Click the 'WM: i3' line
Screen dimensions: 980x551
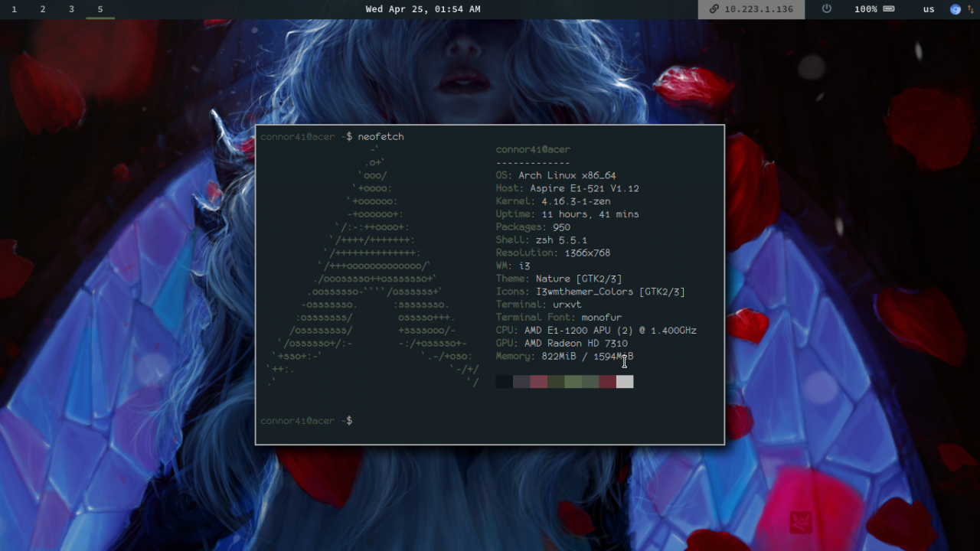point(513,266)
